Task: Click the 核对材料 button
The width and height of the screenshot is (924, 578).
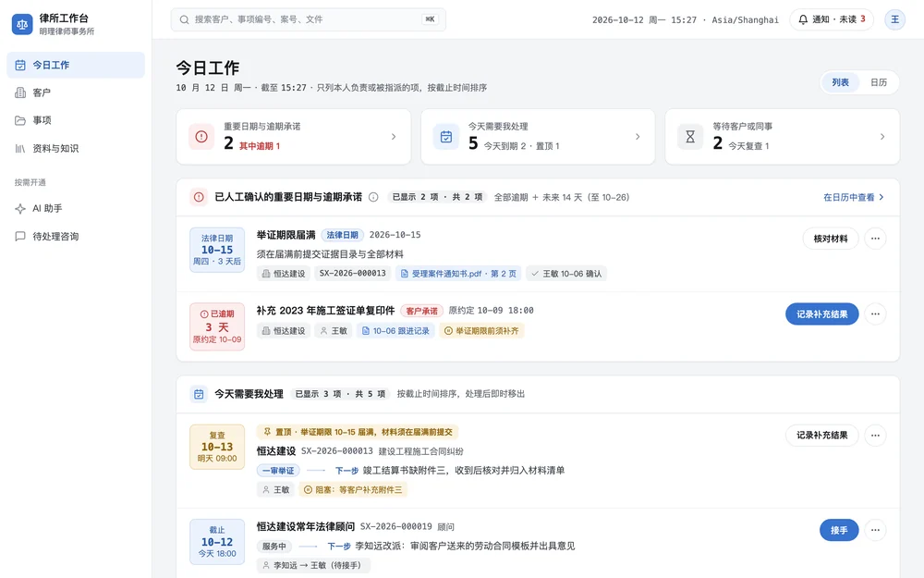Action: (831, 239)
